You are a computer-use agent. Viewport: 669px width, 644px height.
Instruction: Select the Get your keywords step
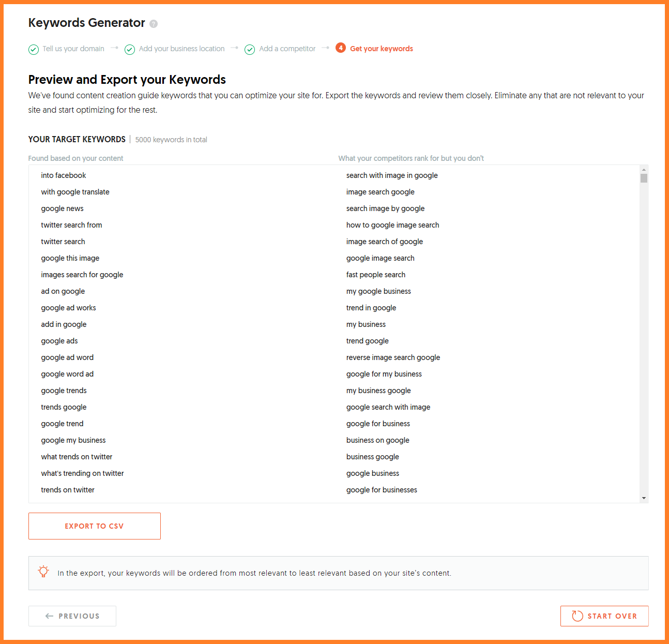point(382,49)
